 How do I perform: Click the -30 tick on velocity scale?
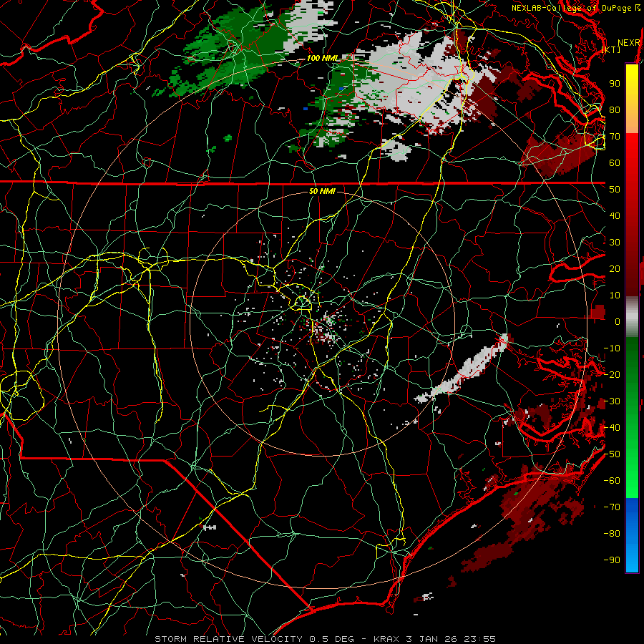click(612, 401)
